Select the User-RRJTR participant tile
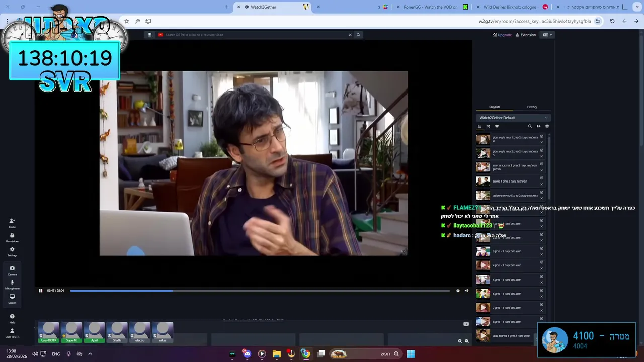 pos(49,333)
